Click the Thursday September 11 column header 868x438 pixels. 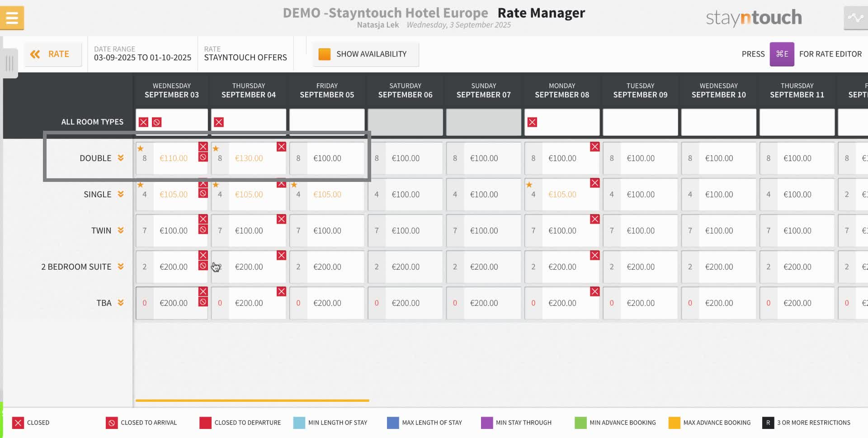(x=797, y=90)
